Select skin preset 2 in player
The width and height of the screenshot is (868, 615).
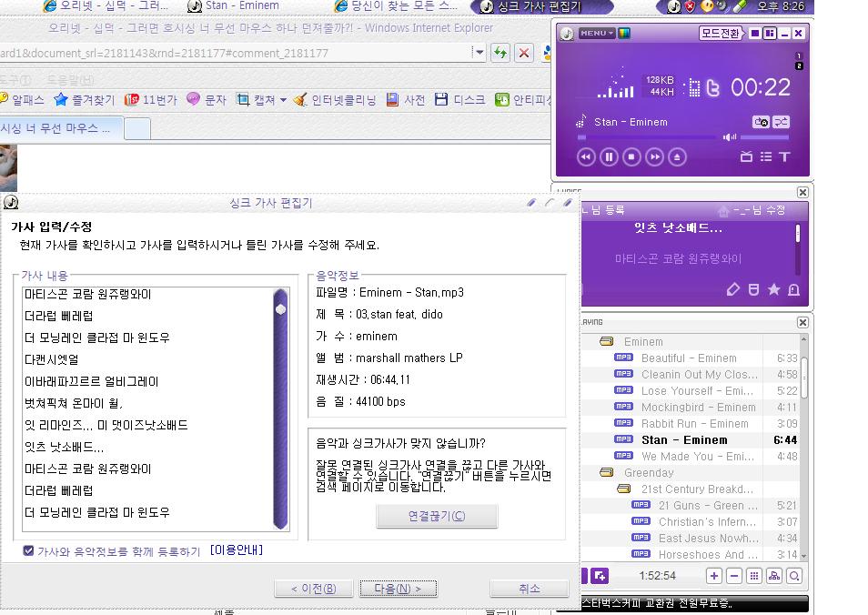point(798,66)
